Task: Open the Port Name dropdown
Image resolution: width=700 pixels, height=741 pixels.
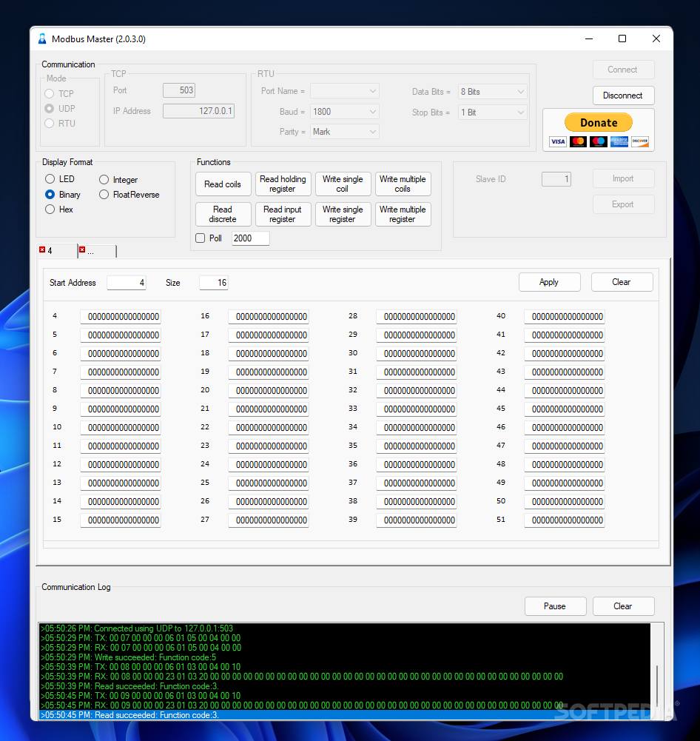Action: tap(344, 91)
